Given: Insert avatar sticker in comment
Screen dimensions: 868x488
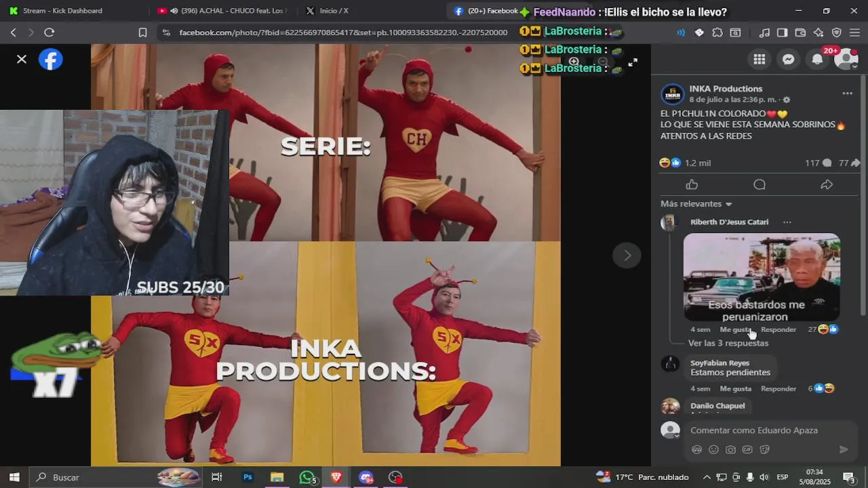Looking at the screenshot, I should (x=696, y=449).
